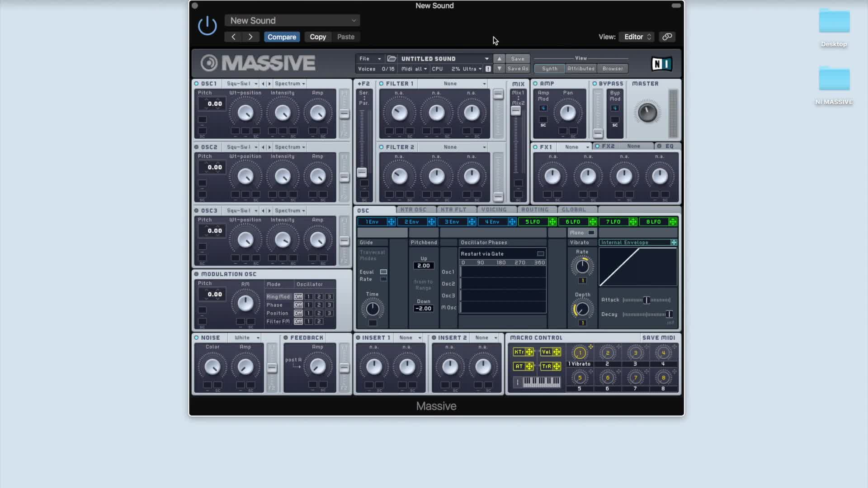This screenshot has height=488, width=868.
Task: Click the Compare button
Action: [282, 37]
